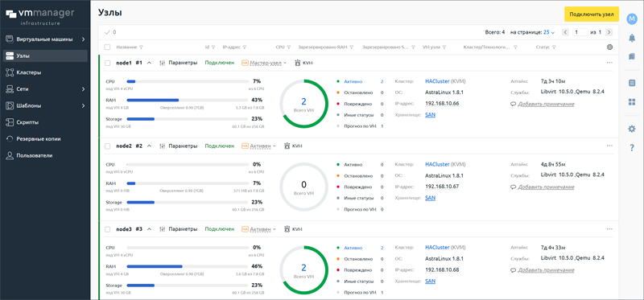The image size is (644, 300).
Task: Open Кластеры in sidebar
Action: coord(45,72)
